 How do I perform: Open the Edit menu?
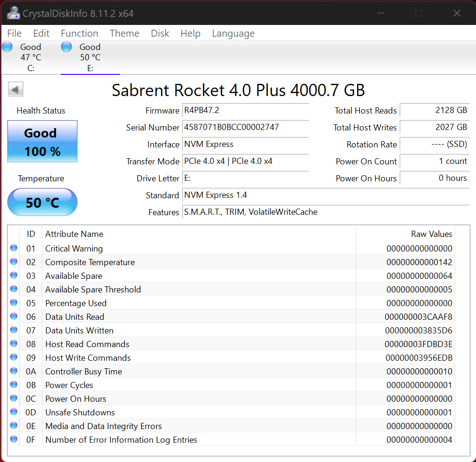click(x=41, y=33)
